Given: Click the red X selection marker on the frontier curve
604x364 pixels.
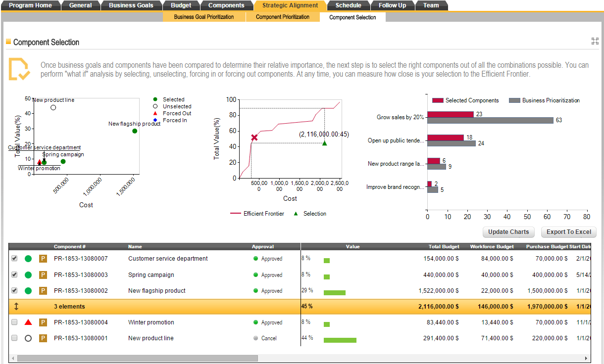Looking at the screenshot, I should 253,137.
